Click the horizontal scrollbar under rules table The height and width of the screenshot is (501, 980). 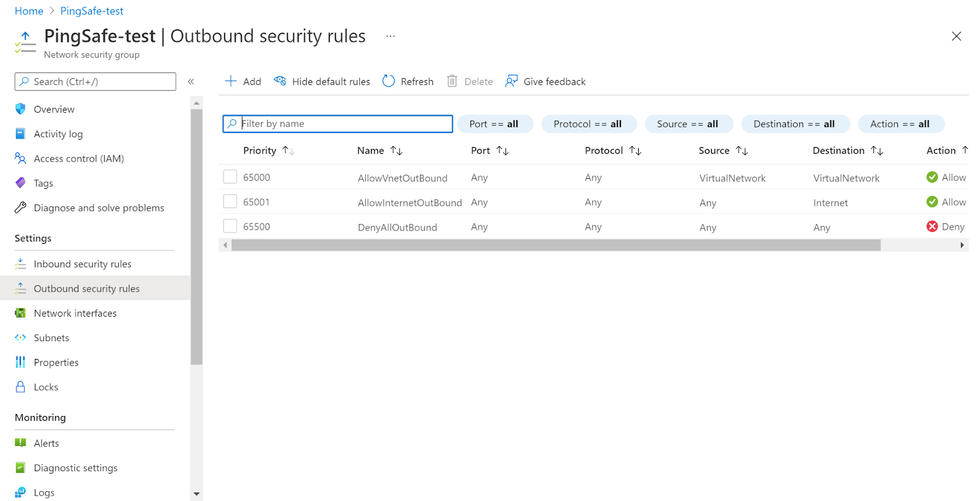point(556,245)
